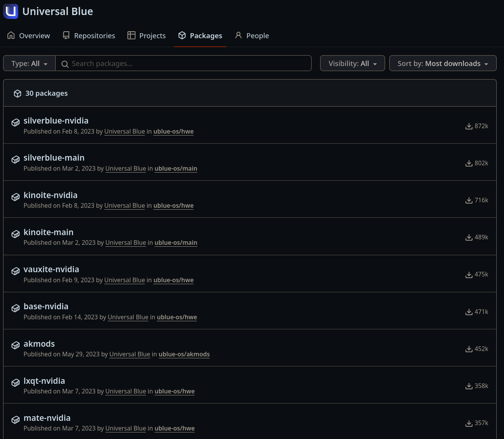Open the base-nvidia package
The width and height of the screenshot is (504, 439).
[46, 306]
